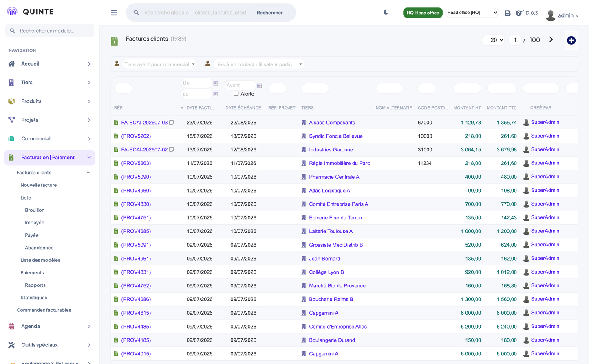The width and height of the screenshot is (589, 364).
Task: Open the QUINTE logo home link
Action: click(x=31, y=11)
